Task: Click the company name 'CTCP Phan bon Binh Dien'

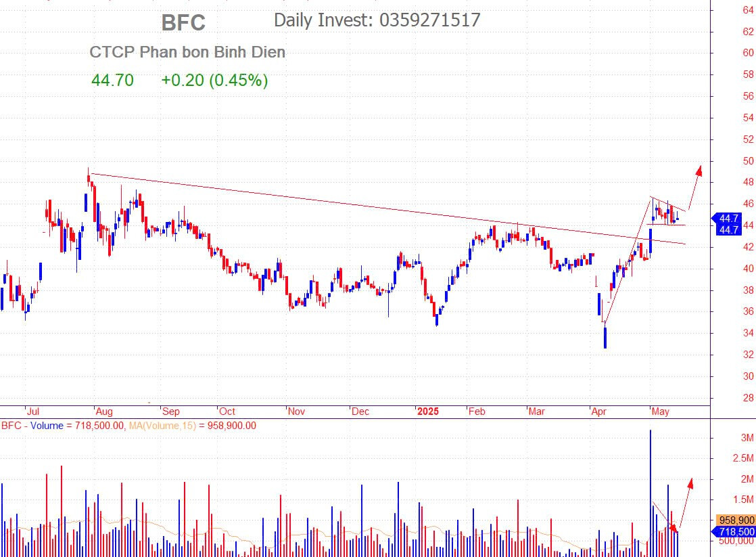Action: (x=187, y=52)
